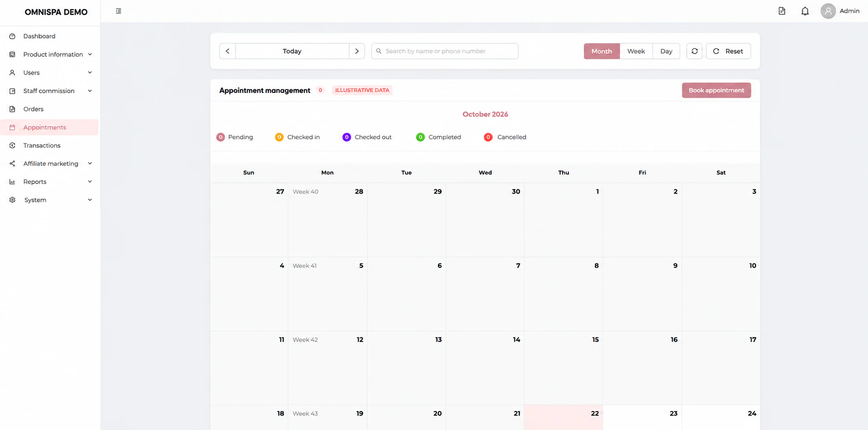
Task: Expand the Reports chevron
Action: point(90,182)
